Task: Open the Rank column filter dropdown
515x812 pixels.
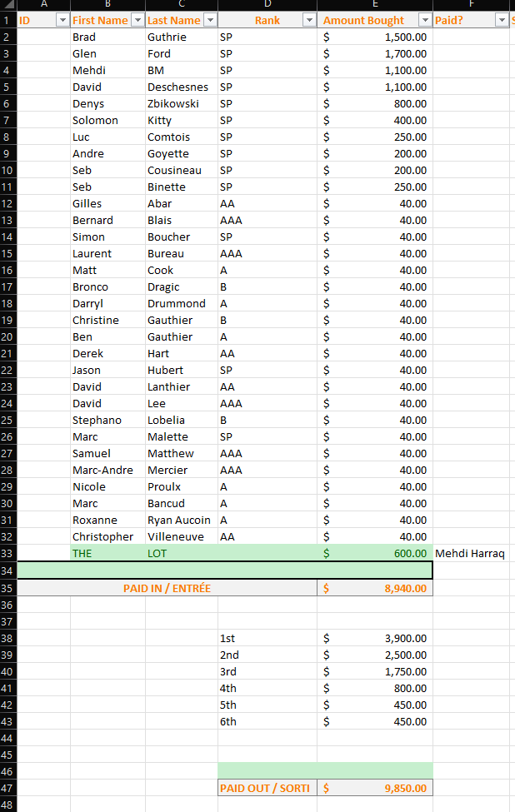Action: tap(309, 20)
